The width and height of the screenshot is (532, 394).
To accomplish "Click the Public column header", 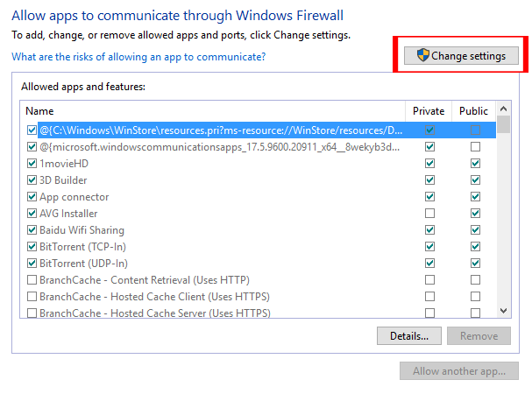I will tap(474, 111).
